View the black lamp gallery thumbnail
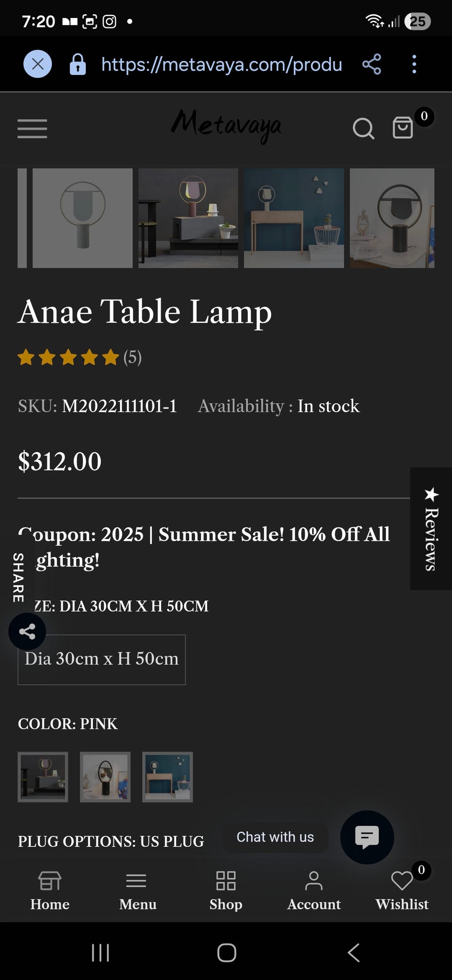 pyautogui.click(x=392, y=218)
